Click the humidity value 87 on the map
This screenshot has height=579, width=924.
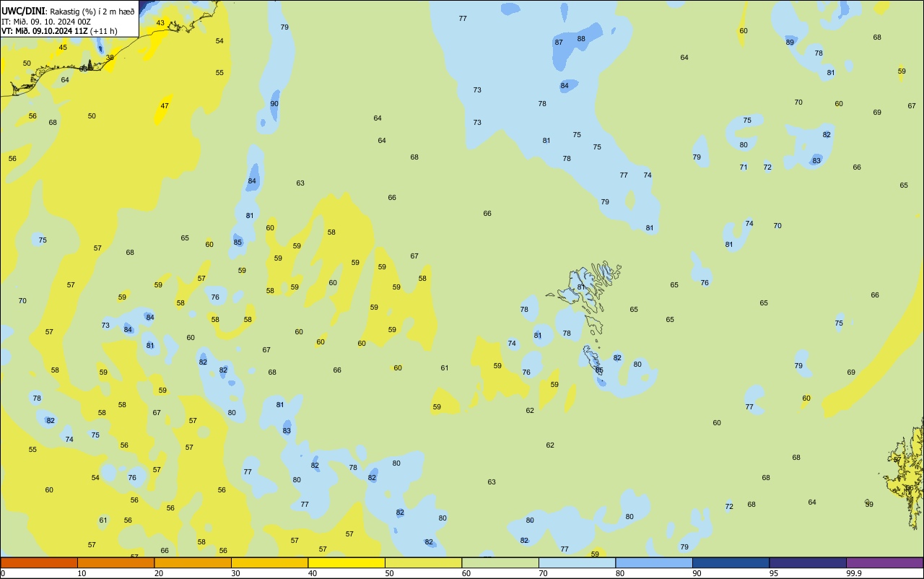pos(559,42)
